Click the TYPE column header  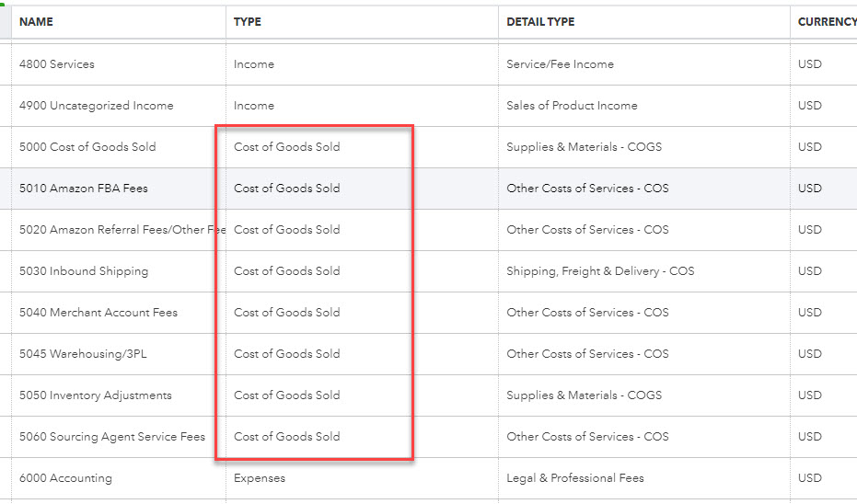tap(248, 22)
